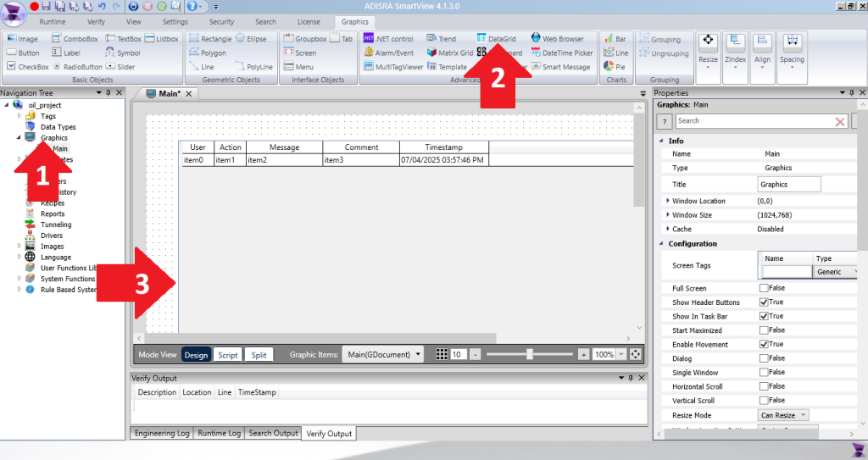Open the Graphic Items Main(GDocument) dropdown
Image resolution: width=868 pixels, height=460 pixels.
tap(382, 354)
